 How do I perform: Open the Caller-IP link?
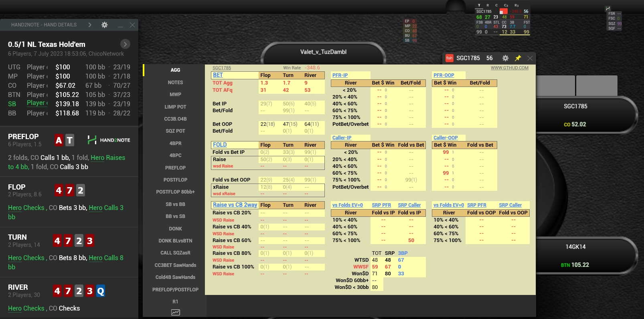click(342, 138)
